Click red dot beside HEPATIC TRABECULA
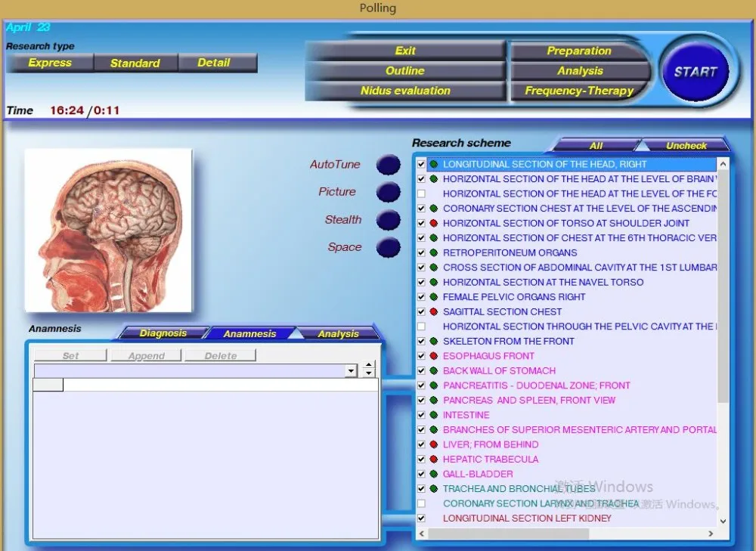Image resolution: width=756 pixels, height=551 pixels. click(434, 460)
